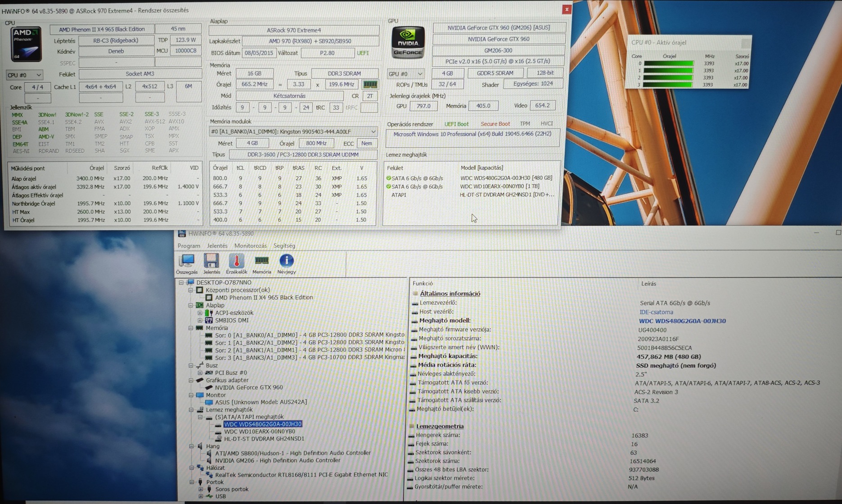Select the ATI/AMD SB800/Hudson-1 audio controller
This screenshot has width=842, height=504.
293,453
